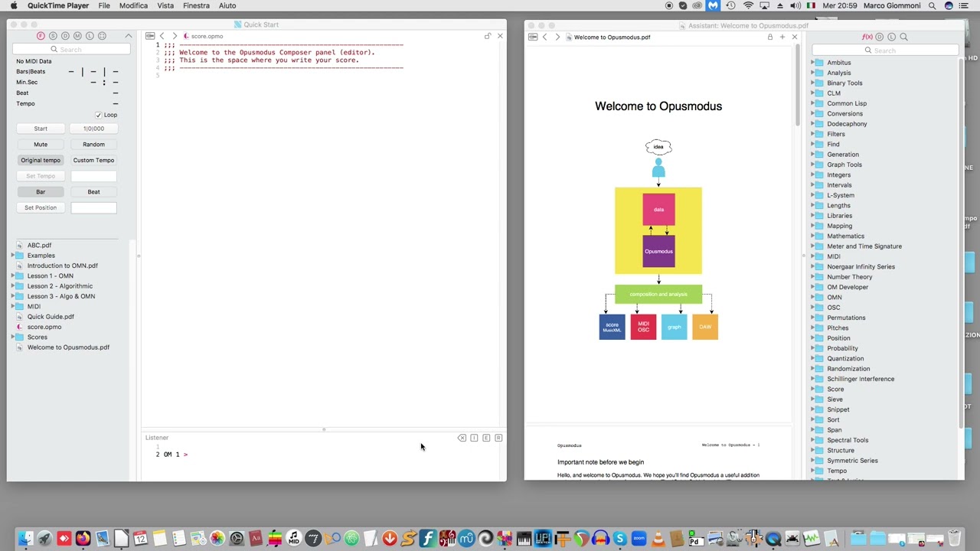Toggle the lock icon on the Assistant panel
980x551 pixels.
(769, 37)
